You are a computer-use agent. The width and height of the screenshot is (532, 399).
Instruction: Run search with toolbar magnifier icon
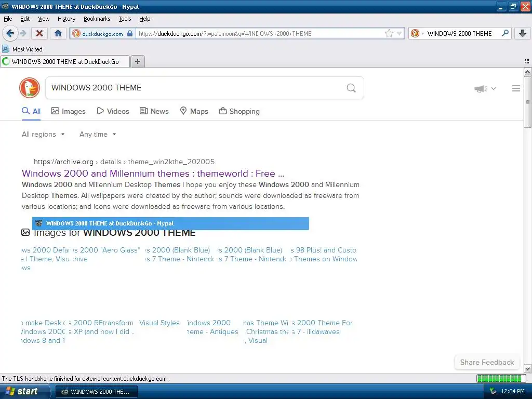pos(505,33)
